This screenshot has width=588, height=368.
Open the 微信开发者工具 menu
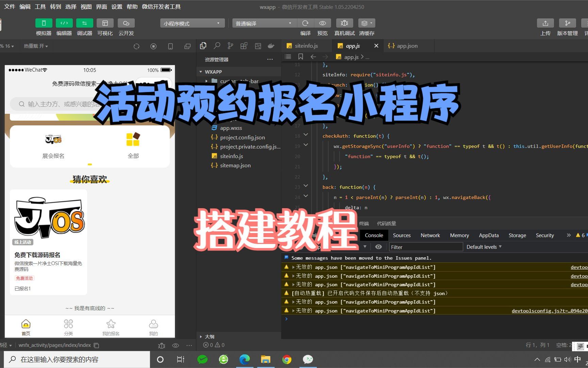(161, 6)
